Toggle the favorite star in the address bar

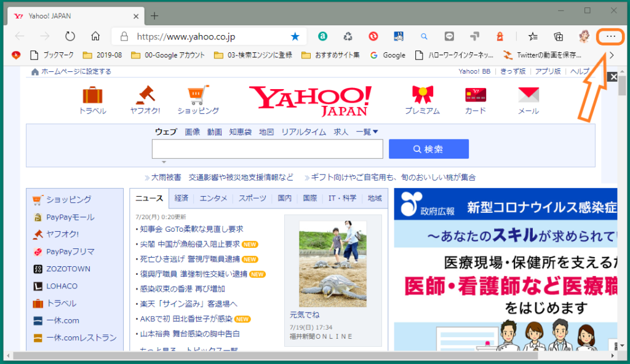[295, 36]
